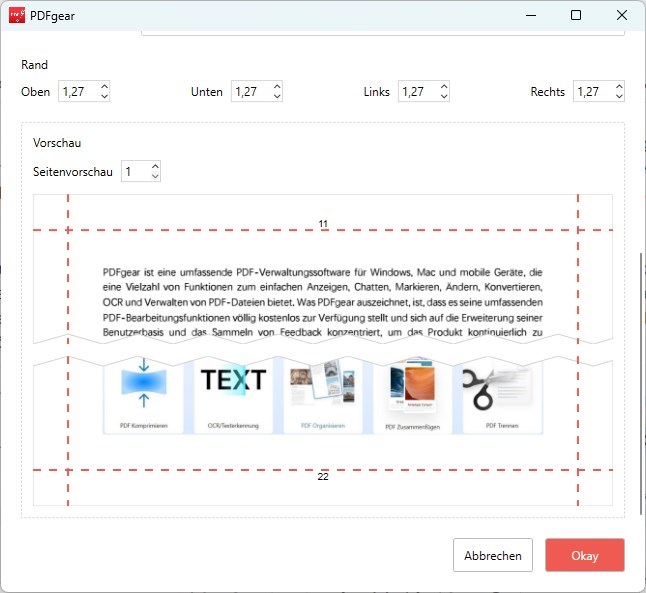Click the PDFgear logo in title bar
646x593 pixels.
(x=17, y=16)
